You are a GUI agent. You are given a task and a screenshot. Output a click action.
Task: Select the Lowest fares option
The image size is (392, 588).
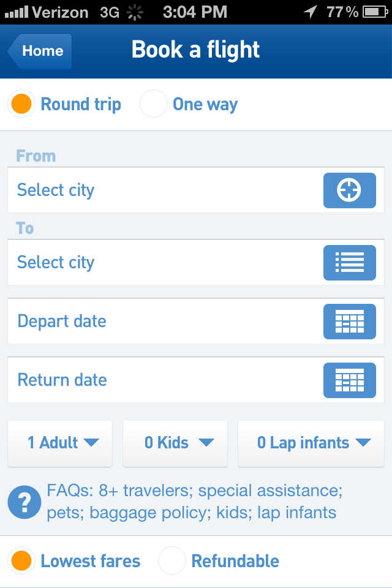coord(21,561)
